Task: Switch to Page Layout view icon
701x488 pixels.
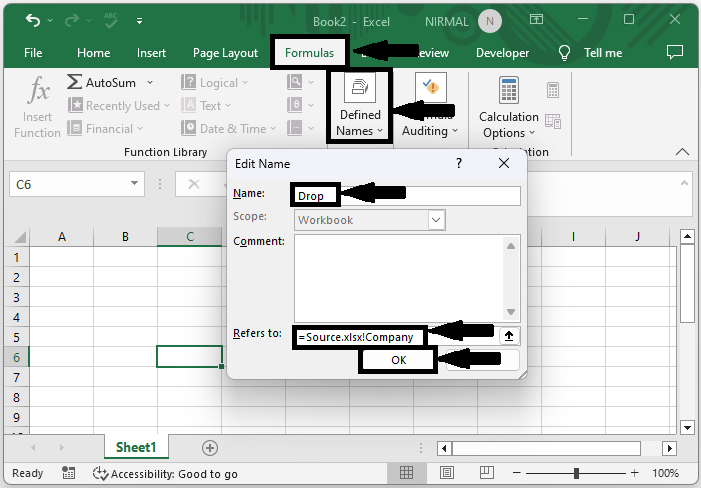Action: coord(447,472)
